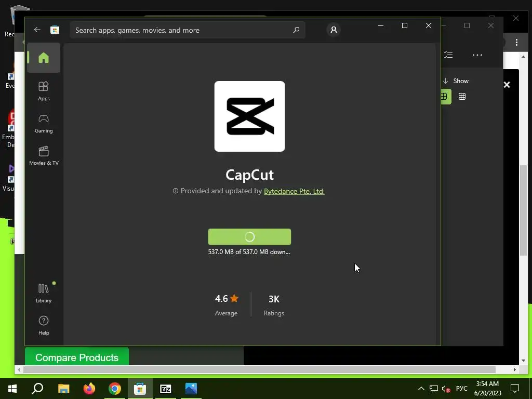Open the clock showing 3:54 AM
This screenshot has height=399, width=532.
487,389
